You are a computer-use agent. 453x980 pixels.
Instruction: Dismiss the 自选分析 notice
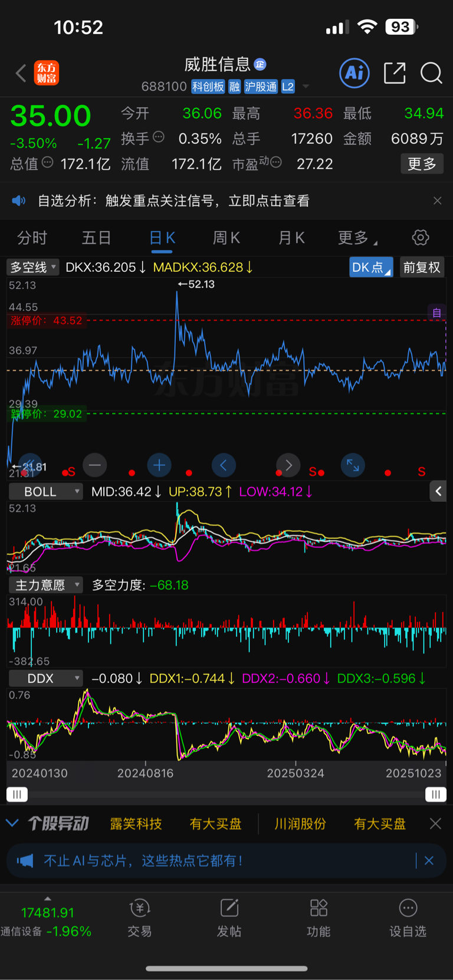[x=437, y=200]
